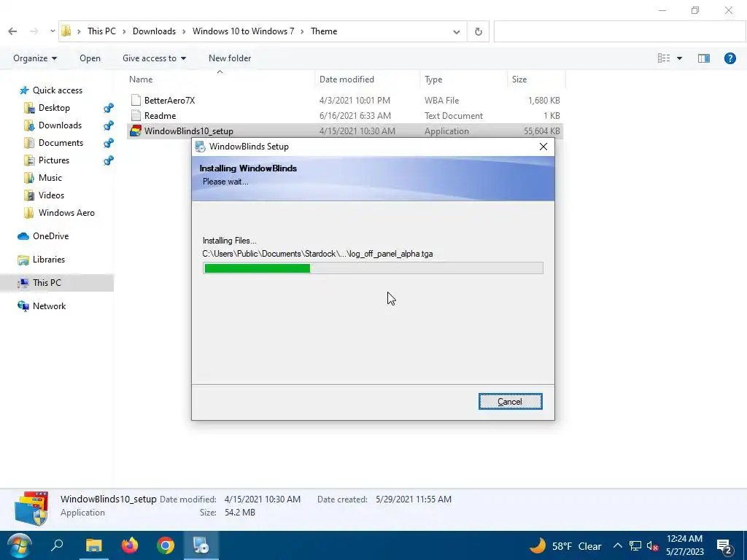The width and height of the screenshot is (747, 560).
Task: Click Windows 10 to Windows 7 breadcrumb
Action: pos(243,31)
